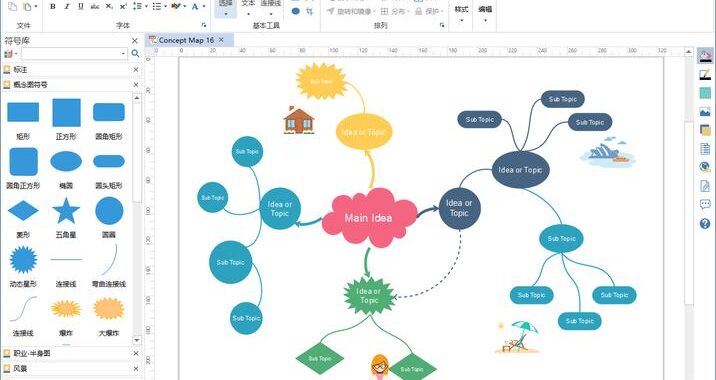This screenshot has width=716, height=380.
Task: Switch to the Concept Map 16 tab
Action: (186, 40)
